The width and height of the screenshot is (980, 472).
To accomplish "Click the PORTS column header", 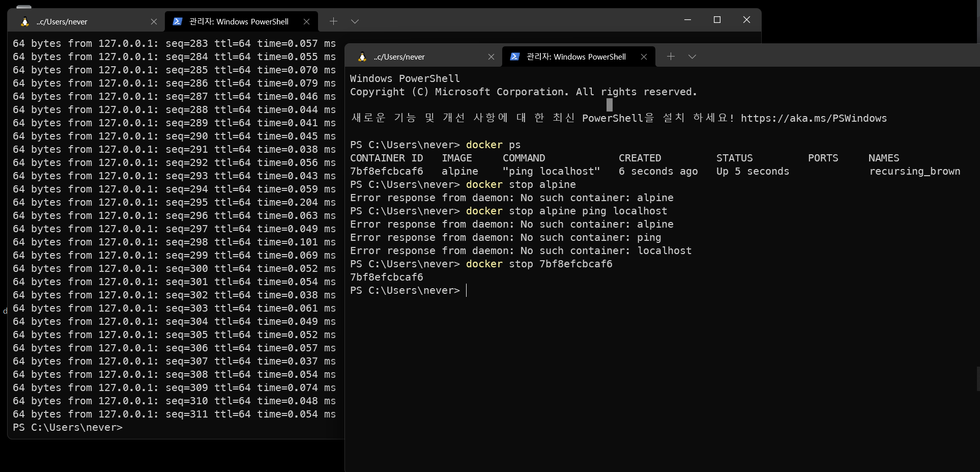I will pyautogui.click(x=823, y=158).
